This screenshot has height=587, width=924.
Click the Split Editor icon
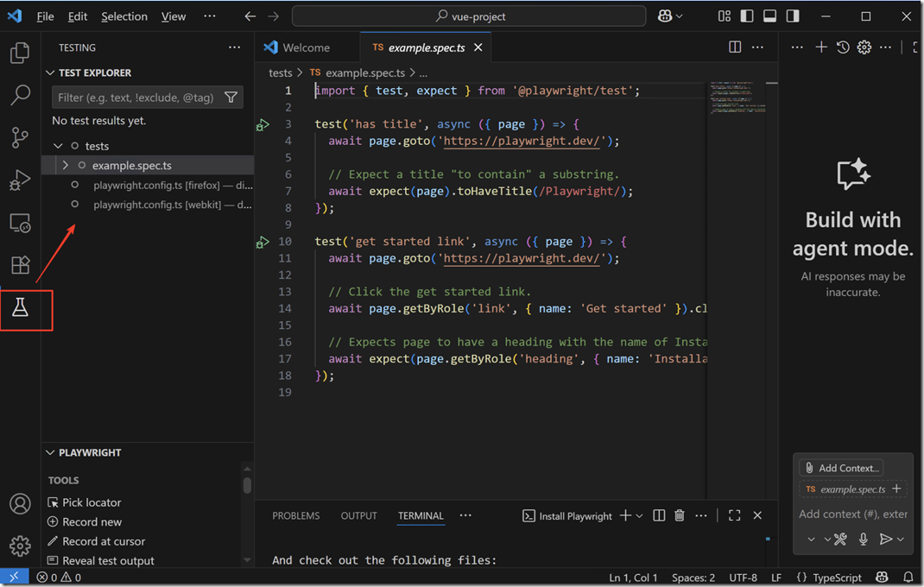(x=735, y=47)
